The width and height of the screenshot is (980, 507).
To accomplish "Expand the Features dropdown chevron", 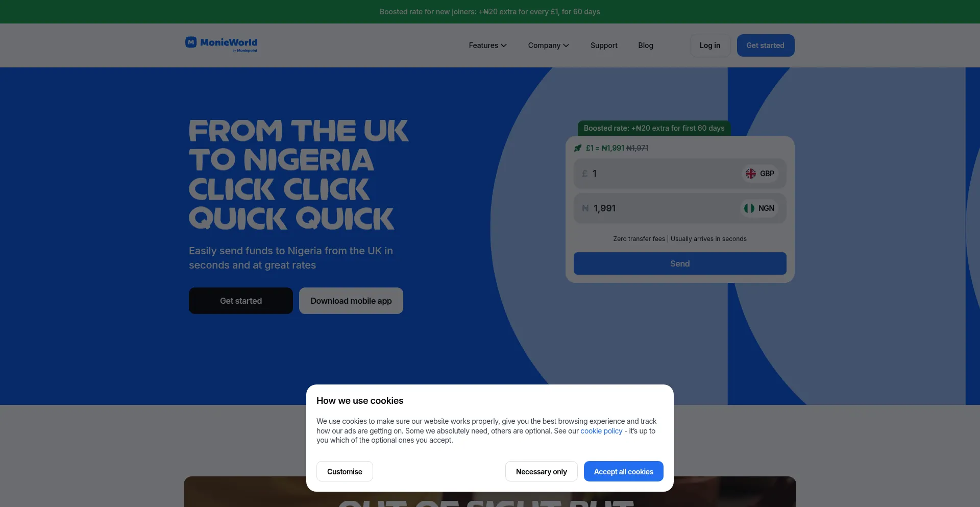I will pyautogui.click(x=504, y=45).
